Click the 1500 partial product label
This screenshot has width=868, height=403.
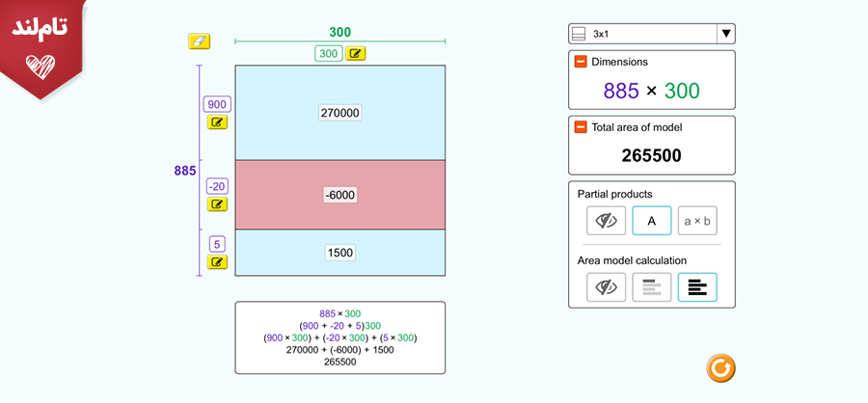[339, 253]
